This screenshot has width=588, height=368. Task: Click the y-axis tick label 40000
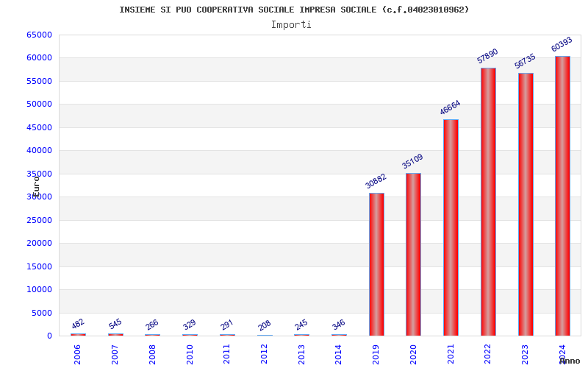click(40, 151)
